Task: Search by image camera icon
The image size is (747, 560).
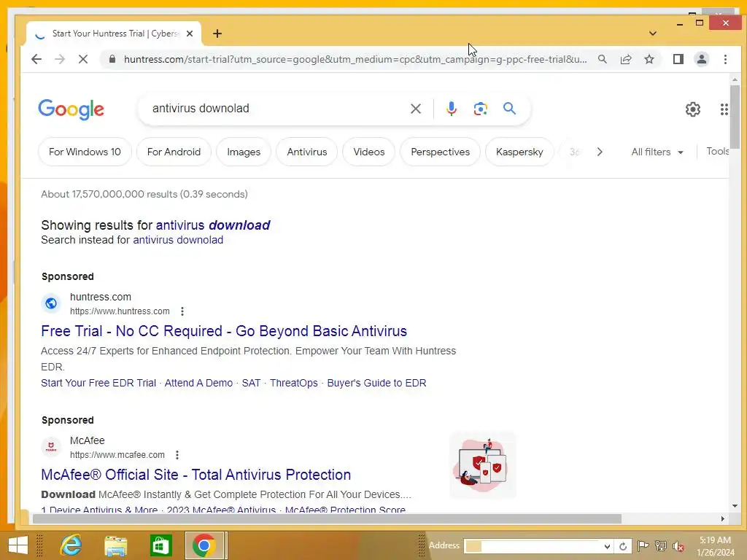Action: click(x=480, y=109)
